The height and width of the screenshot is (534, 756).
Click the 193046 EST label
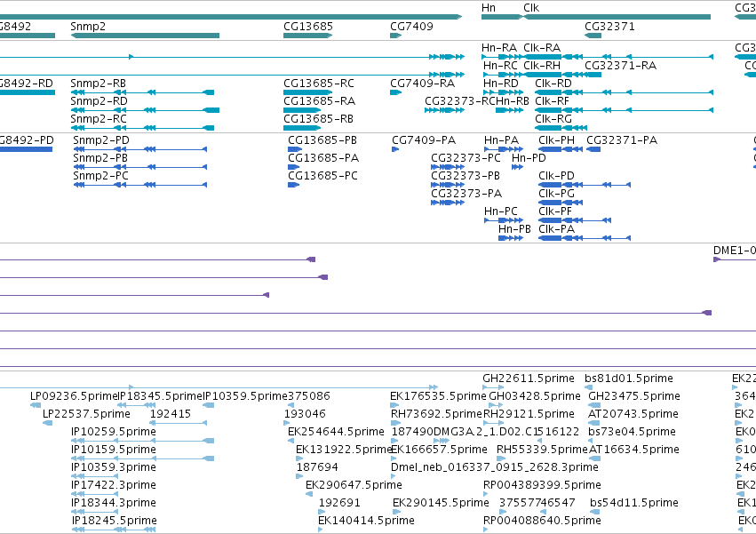(305, 414)
